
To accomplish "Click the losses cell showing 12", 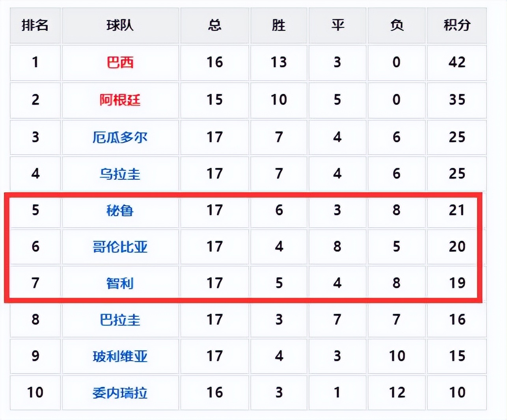I will [x=397, y=392].
